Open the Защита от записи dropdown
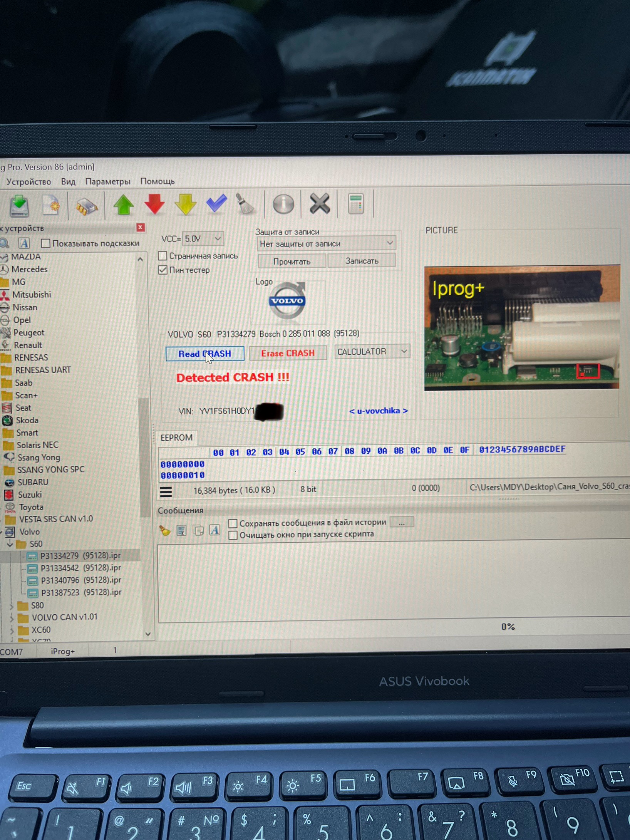Screen dimensions: 630x840 pyautogui.click(x=326, y=243)
